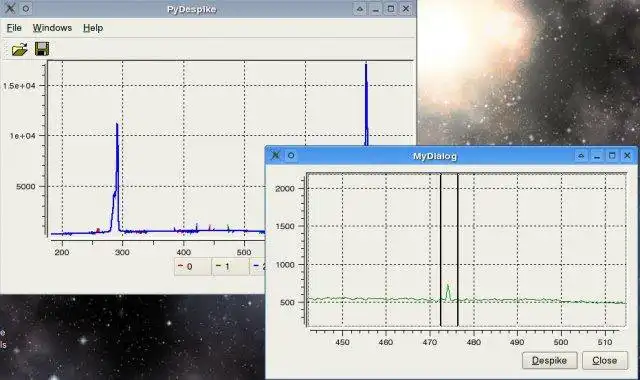640x380 pixels.
Task: Minimize the MyDialog window
Action: [596, 156]
